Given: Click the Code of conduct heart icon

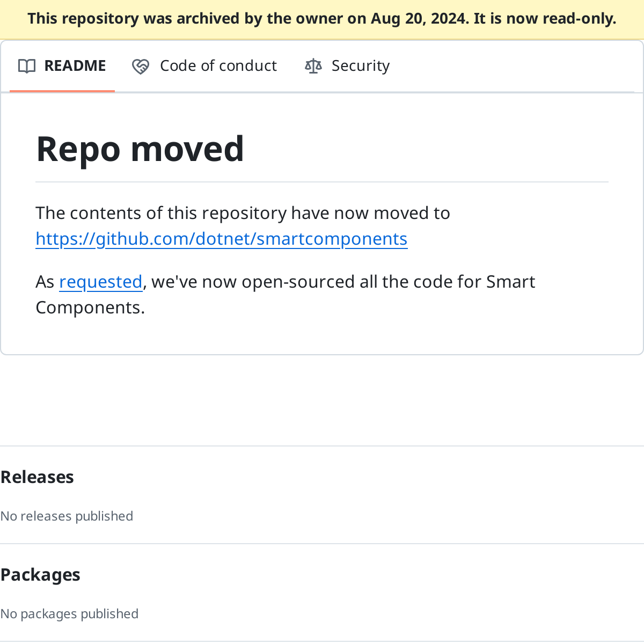Looking at the screenshot, I should coord(140,65).
